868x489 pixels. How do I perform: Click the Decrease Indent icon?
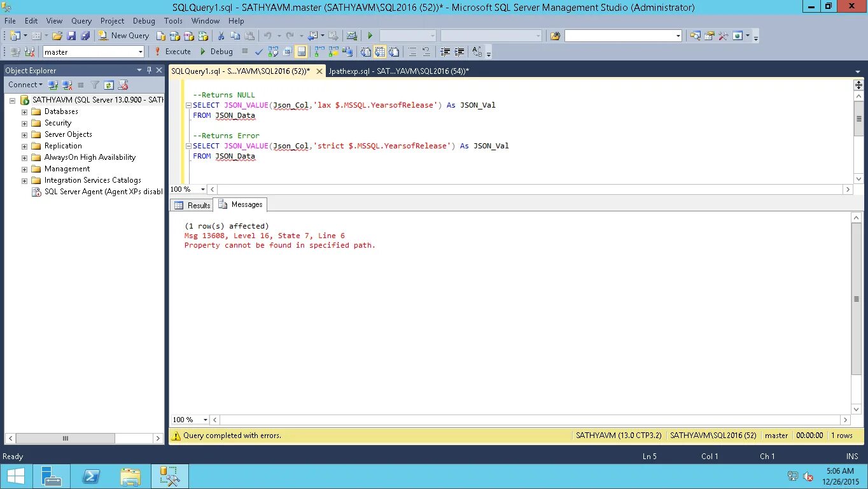(x=445, y=52)
